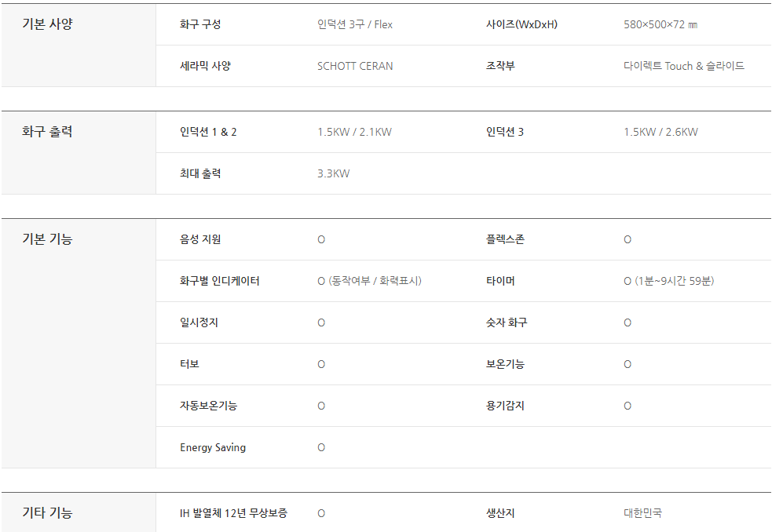
Task: Select the 대한민국 origin value
Action: [642, 513]
